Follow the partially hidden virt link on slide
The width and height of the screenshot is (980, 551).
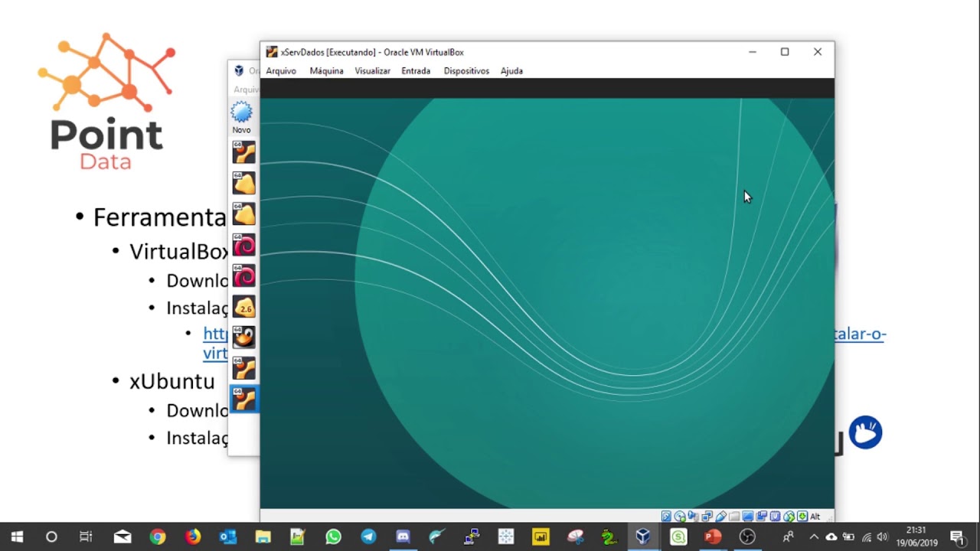pos(215,353)
